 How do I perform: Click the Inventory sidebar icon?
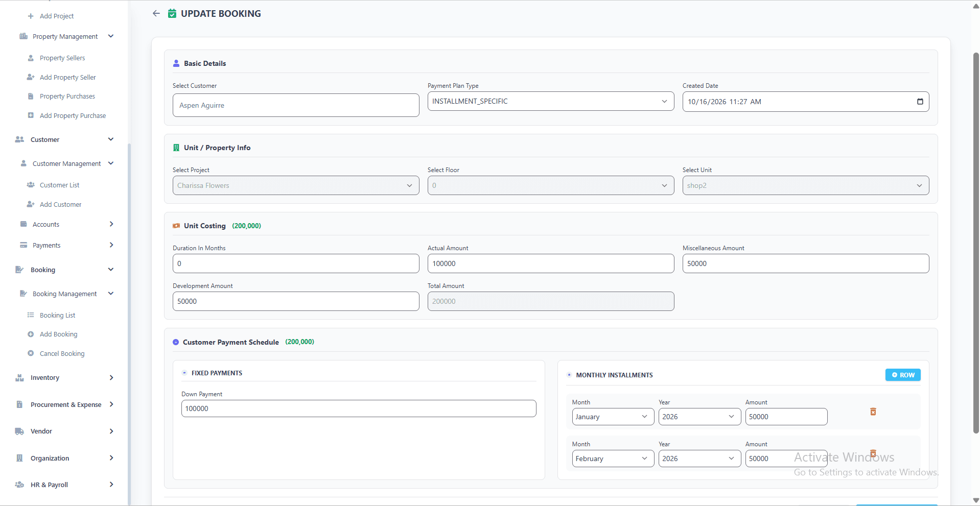pos(19,377)
